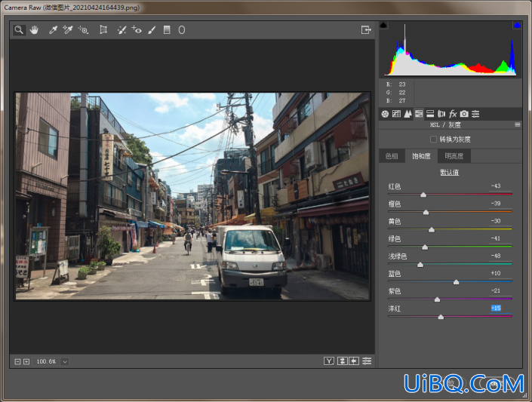Select the Hand tool

(x=34, y=30)
